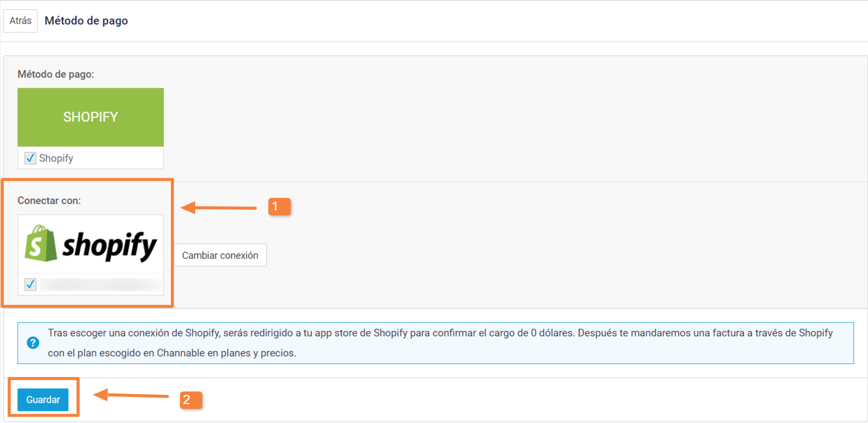Image resolution: width=868 pixels, height=423 pixels.
Task: Click the blue question mark help icon
Action: tap(33, 343)
